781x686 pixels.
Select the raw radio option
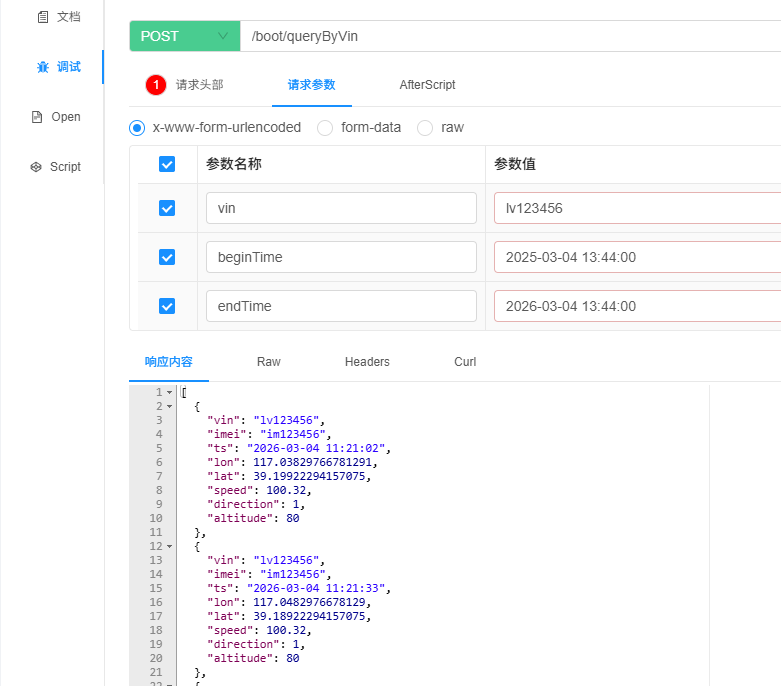click(425, 128)
